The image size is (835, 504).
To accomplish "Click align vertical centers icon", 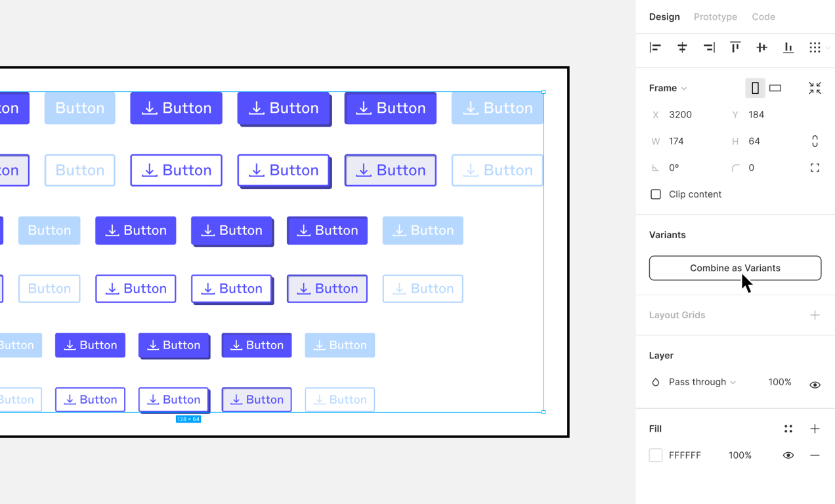I will (761, 47).
